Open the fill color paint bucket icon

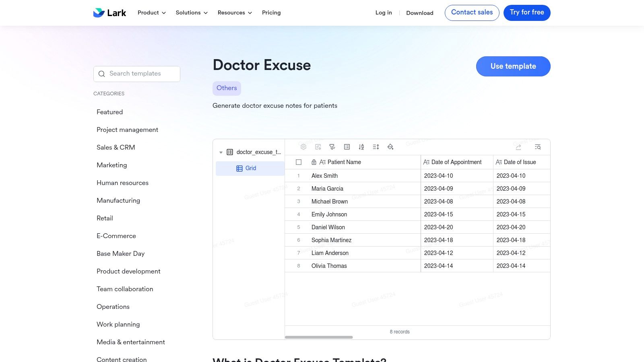tap(390, 147)
